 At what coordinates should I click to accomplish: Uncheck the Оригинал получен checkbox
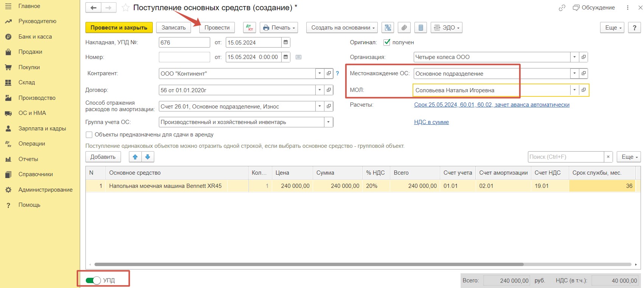click(x=387, y=42)
